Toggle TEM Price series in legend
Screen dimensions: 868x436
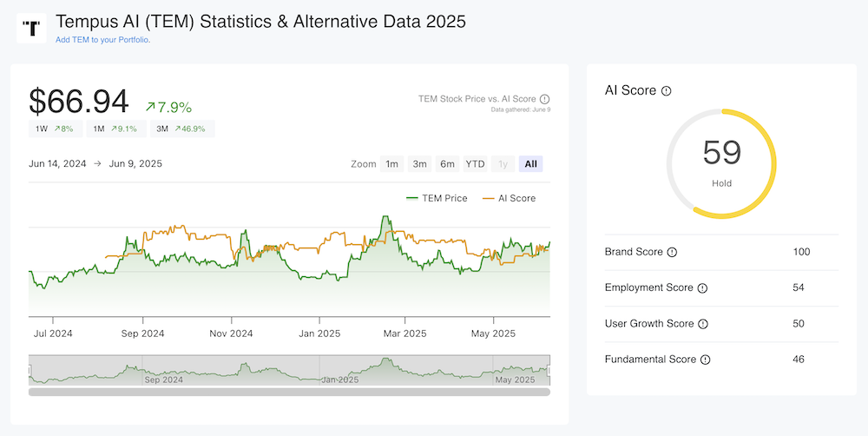pos(437,198)
